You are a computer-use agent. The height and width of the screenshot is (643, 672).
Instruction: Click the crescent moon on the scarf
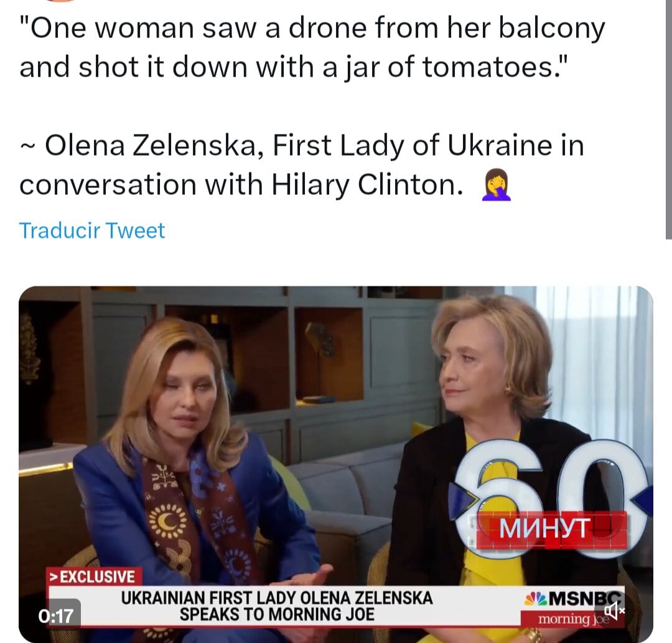(x=168, y=521)
